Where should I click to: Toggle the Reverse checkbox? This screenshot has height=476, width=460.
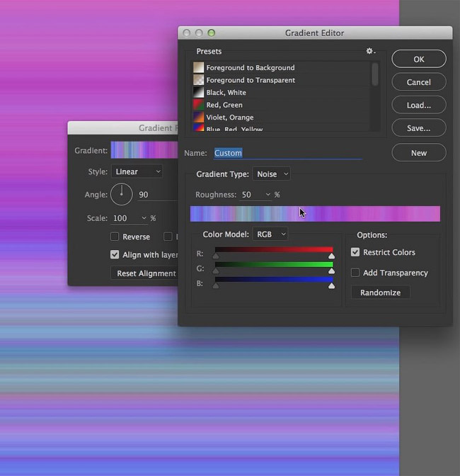tap(115, 237)
